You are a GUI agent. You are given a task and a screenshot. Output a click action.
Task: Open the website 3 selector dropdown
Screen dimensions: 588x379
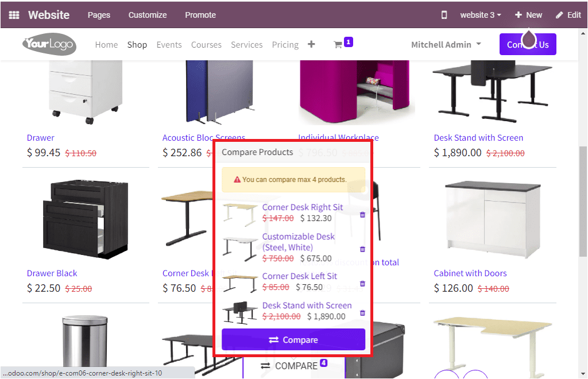tap(480, 14)
